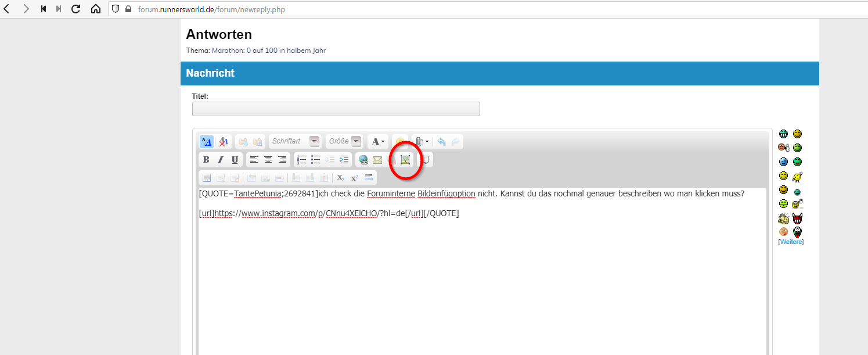Viewport: 868px width, 355px height.
Task: Center align the text
Action: pos(268,160)
